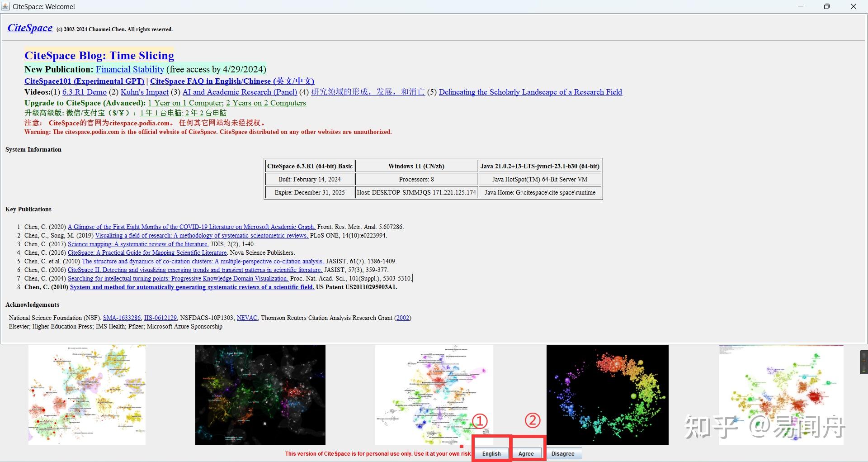868x462 pixels.
Task: Click the Host DESKTOP-SJMM3QS cell
Action: 416,192
